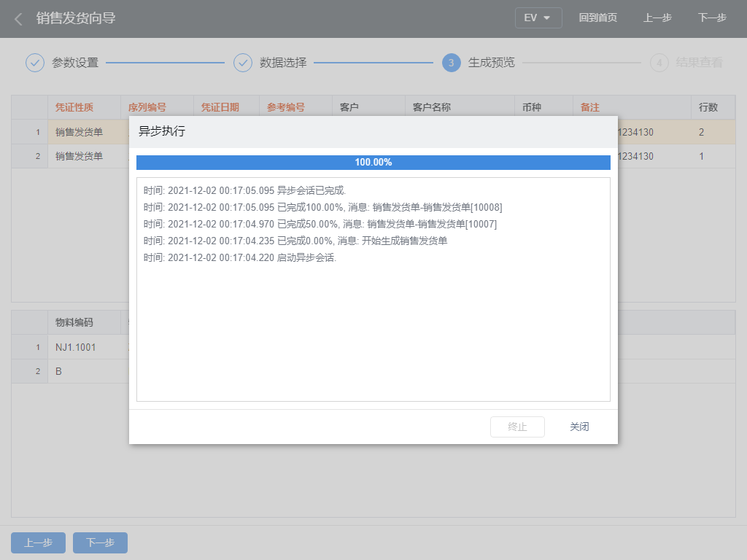This screenshot has height=560, width=747.
Task: Click the disabled 终止 button
Action: (x=517, y=427)
